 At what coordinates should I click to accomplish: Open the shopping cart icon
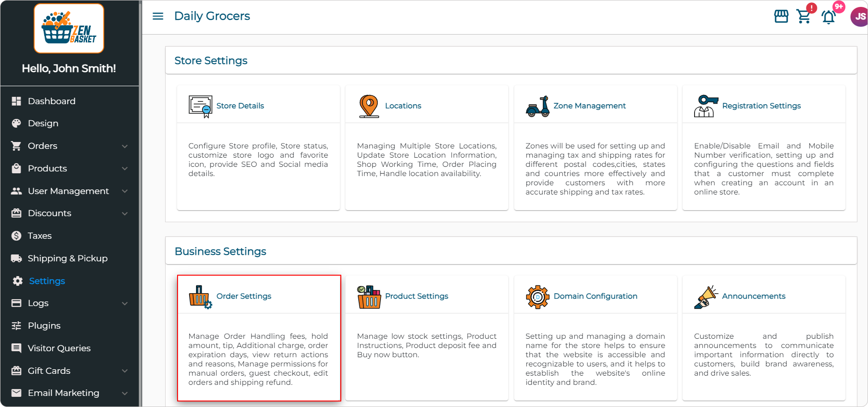(803, 17)
